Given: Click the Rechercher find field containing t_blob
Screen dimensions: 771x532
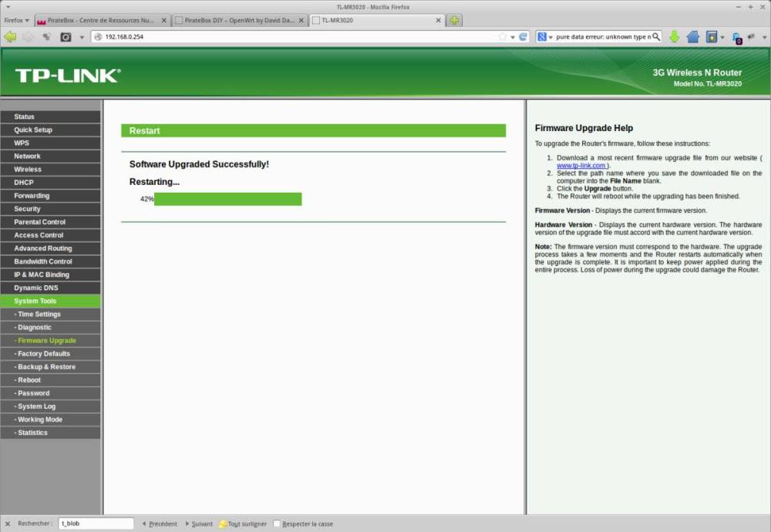Looking at the screenshot, I should (x=96, y=524).
